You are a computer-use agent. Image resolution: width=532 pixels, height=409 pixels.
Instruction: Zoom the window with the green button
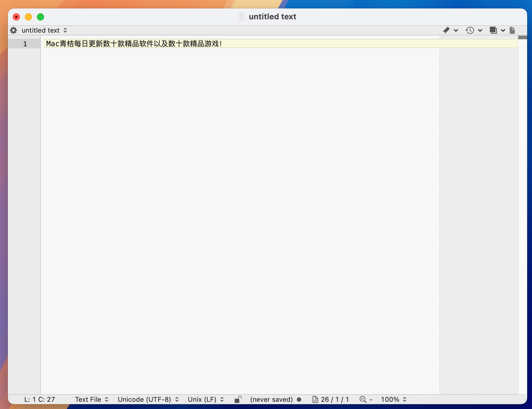tap(40, 17)
